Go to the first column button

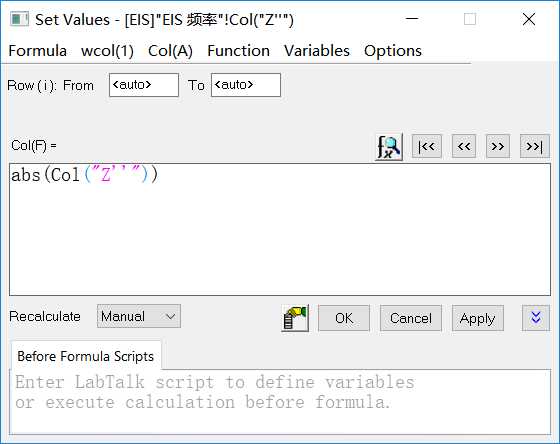[427, 146]
